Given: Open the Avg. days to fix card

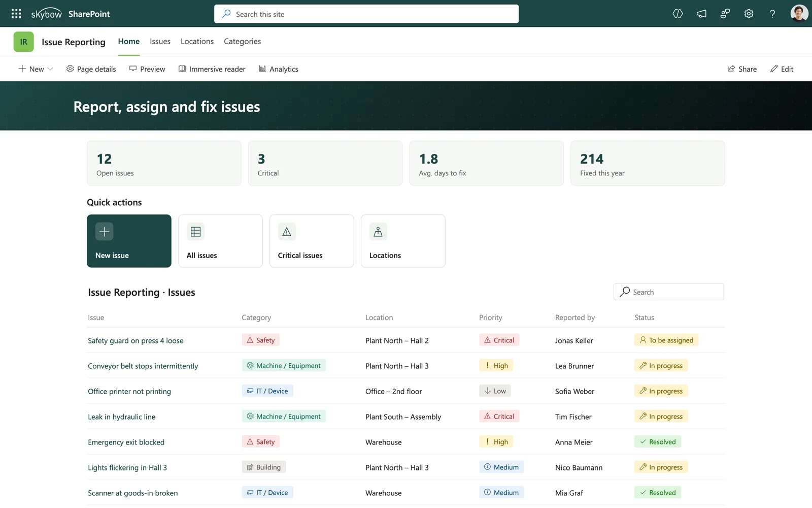Looking at the screenshot, I should pos(486,163).
